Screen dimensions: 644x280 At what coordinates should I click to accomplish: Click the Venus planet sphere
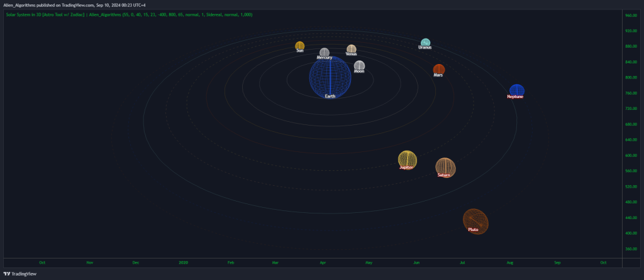pyautogui.click(x=351, y=49)
